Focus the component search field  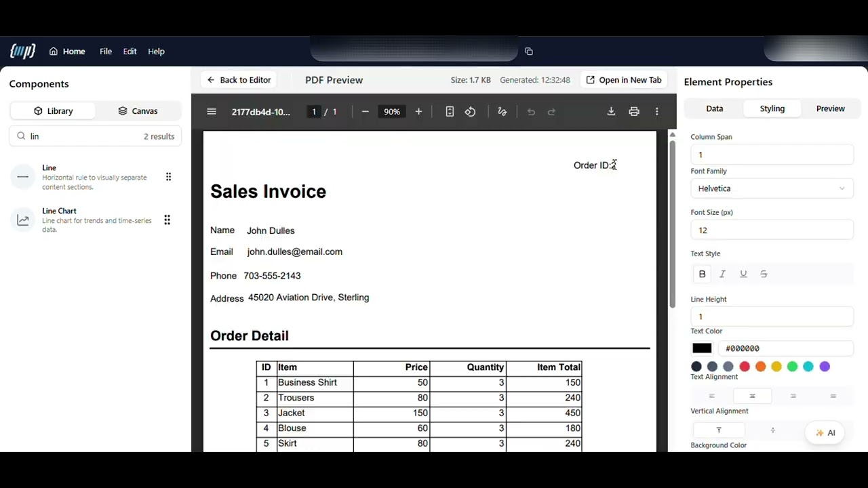coord(95,136)
